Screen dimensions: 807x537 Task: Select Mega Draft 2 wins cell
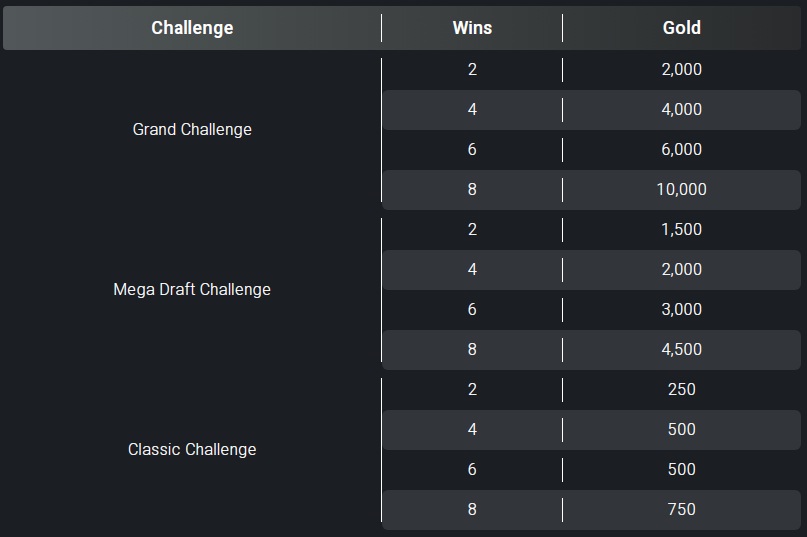tap(472, 229)
